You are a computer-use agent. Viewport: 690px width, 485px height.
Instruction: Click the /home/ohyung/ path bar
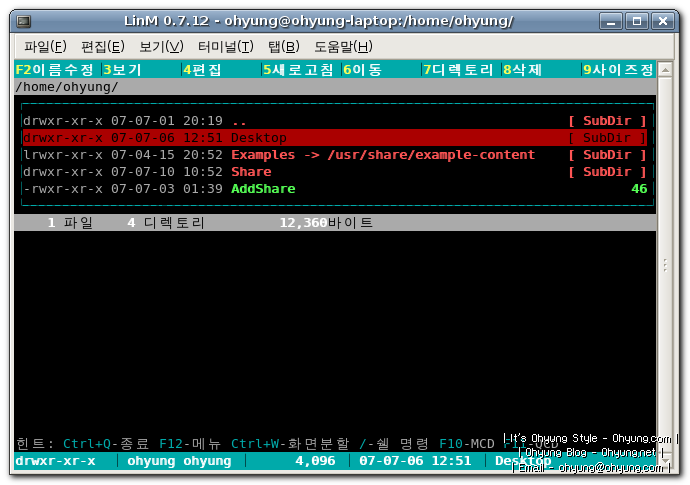[x=335, y=87]
